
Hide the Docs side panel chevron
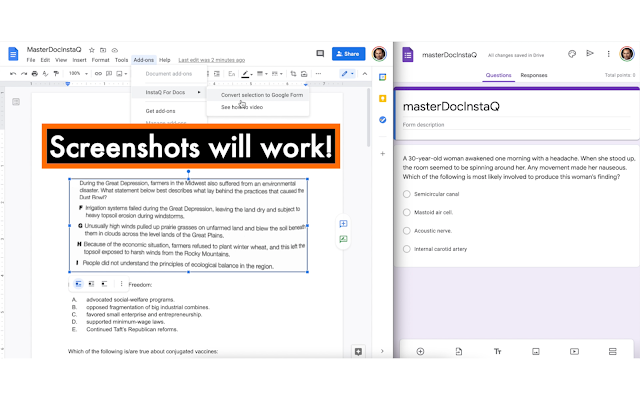(x=382, y=351)
